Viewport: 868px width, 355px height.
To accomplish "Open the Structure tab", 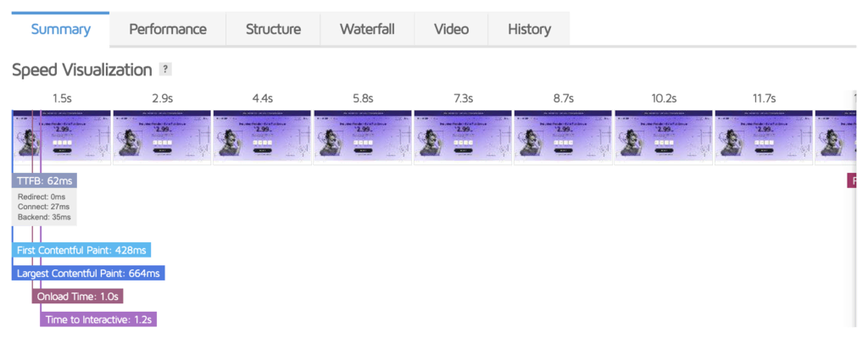I will coord(274,30).
